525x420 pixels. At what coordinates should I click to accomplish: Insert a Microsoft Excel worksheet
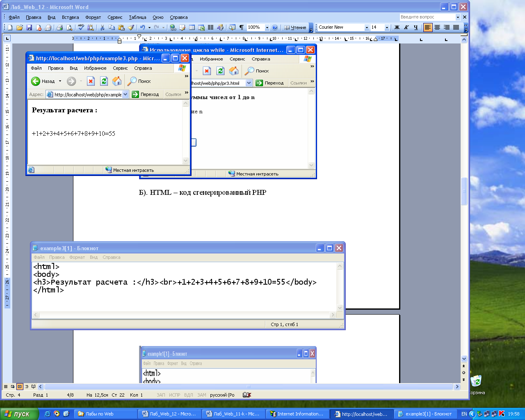click(x=201, y=27)
